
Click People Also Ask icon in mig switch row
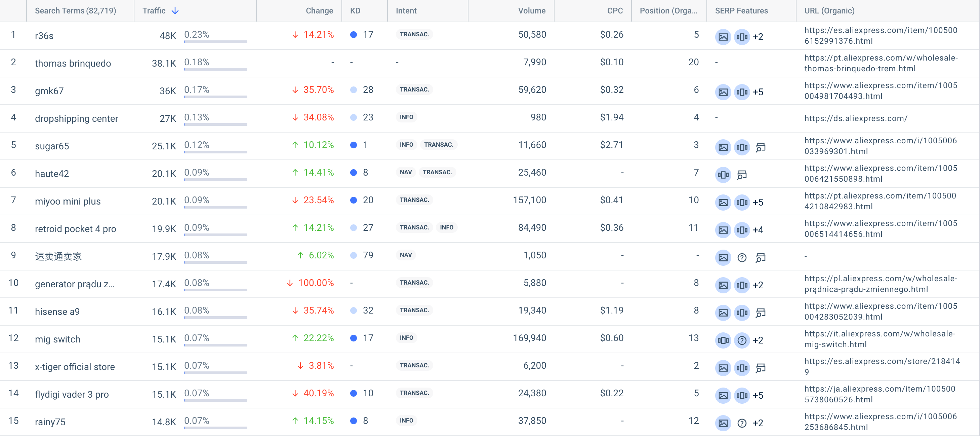coord(741,340)
